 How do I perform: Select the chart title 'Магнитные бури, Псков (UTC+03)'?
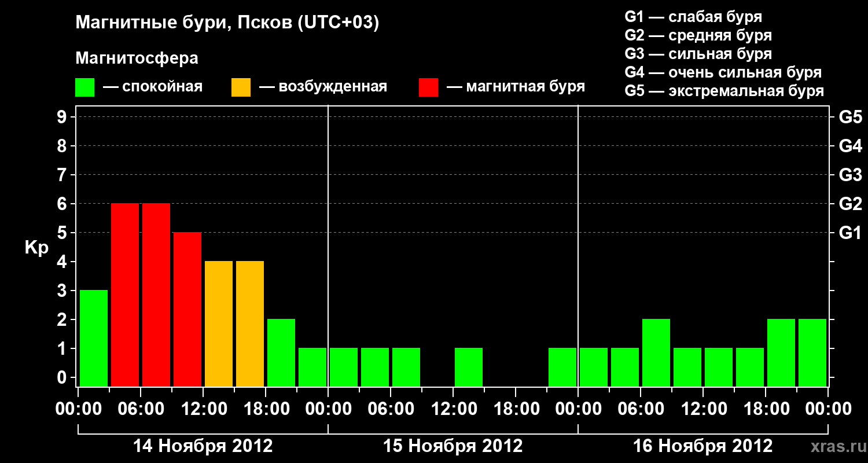point(227,23)
